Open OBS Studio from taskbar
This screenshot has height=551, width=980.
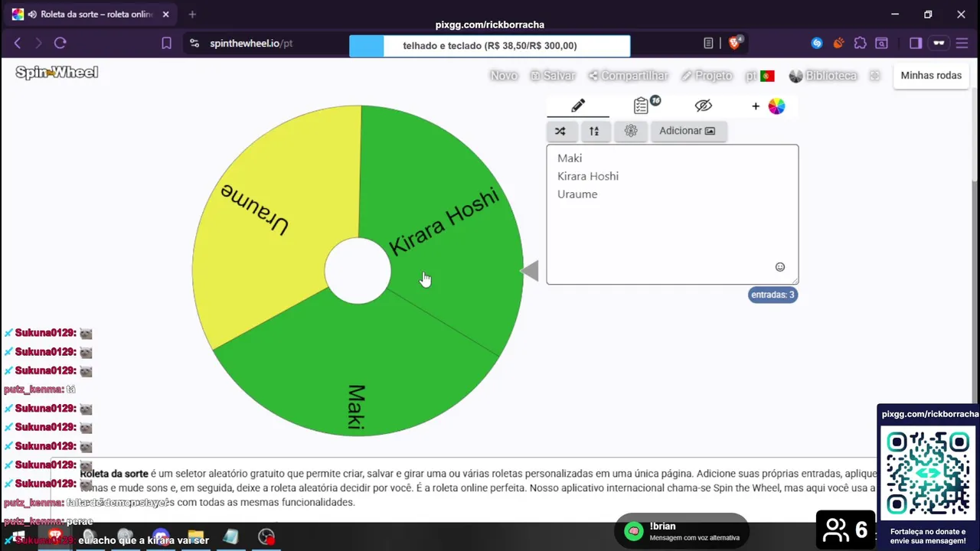(x=266, y=537)
